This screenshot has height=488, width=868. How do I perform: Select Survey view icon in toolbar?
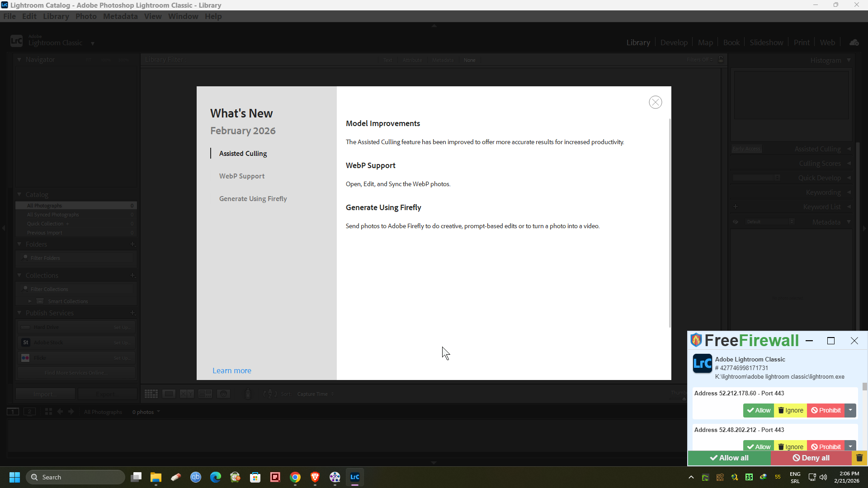[205, 394]
